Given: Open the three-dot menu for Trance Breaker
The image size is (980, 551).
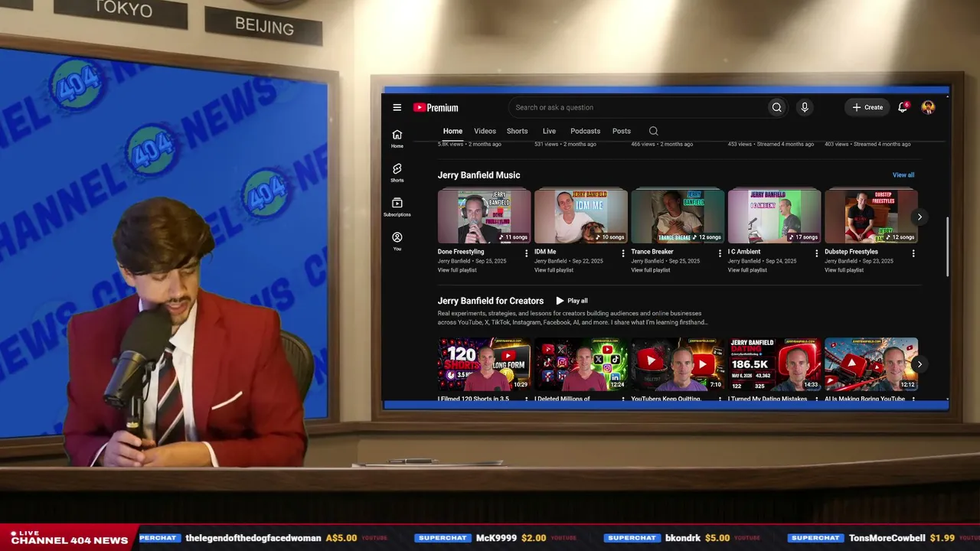Looking at the screenshot, I should coord(720,253).
